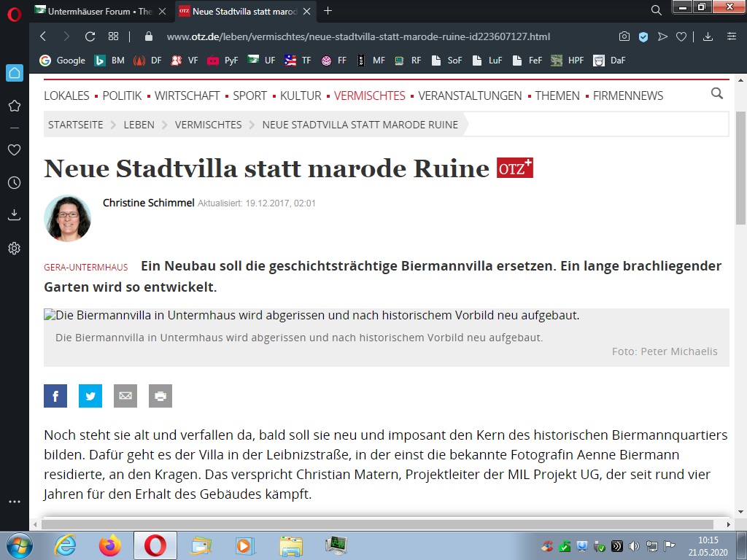Viewport: 747px width, 560px height.
Task: Switch to the Untermhäuser Forum tab
Action: 100,11
